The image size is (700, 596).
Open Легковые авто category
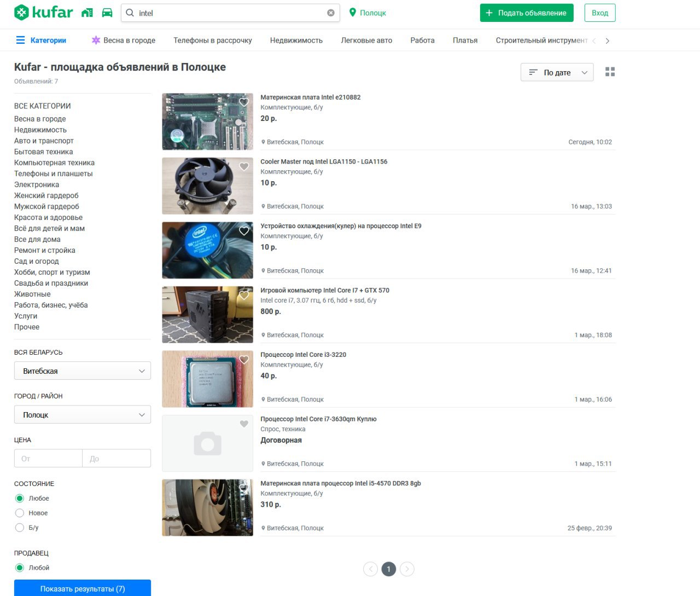point(366,40)
